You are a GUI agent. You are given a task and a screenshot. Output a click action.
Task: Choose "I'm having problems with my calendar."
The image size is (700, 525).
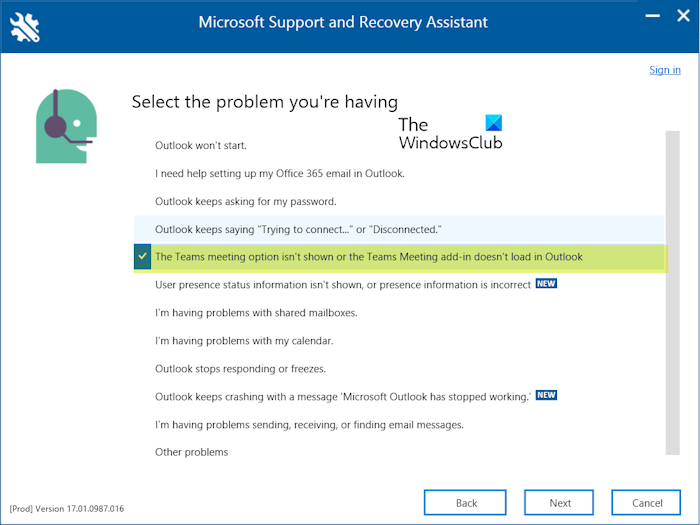[244, 341]
